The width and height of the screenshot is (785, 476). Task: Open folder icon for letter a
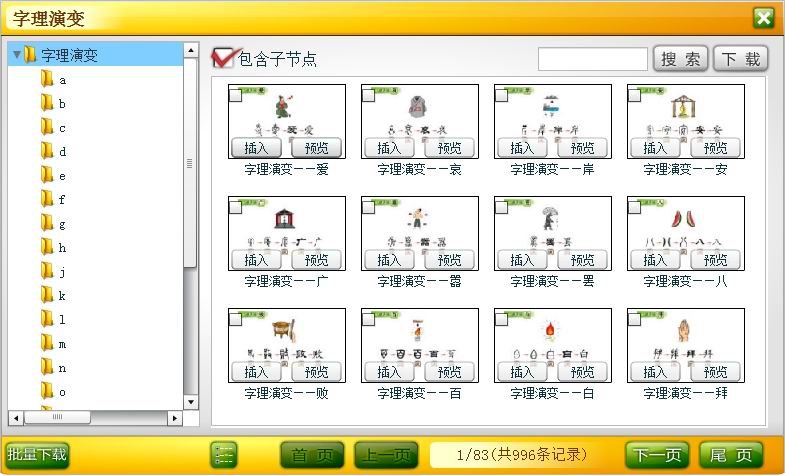click(x=47, y=79)
